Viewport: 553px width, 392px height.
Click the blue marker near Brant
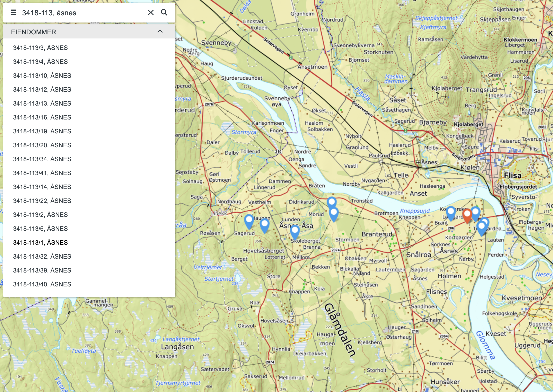(451, 212)
